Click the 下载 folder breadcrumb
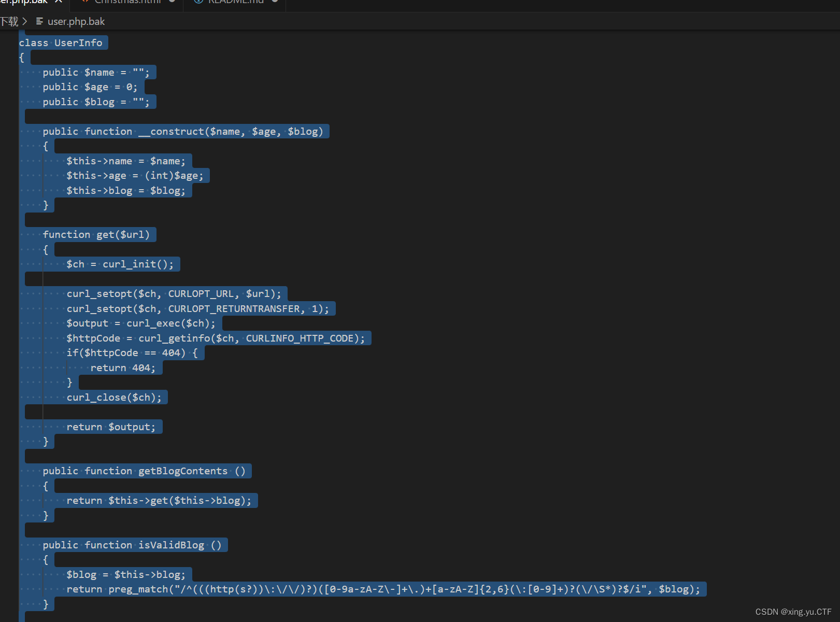 click(9, 21)
